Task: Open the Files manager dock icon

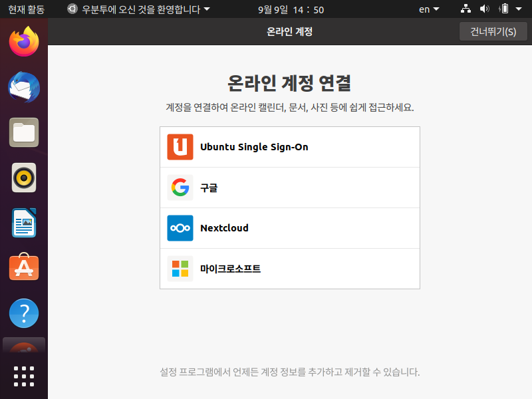Action: [x=24, y=132]
